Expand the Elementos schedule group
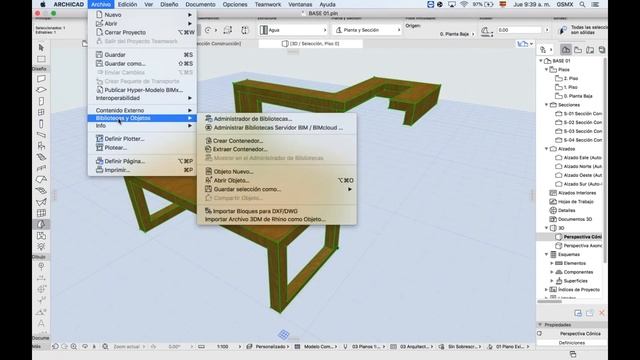640x360 pixels. point(552,263)
